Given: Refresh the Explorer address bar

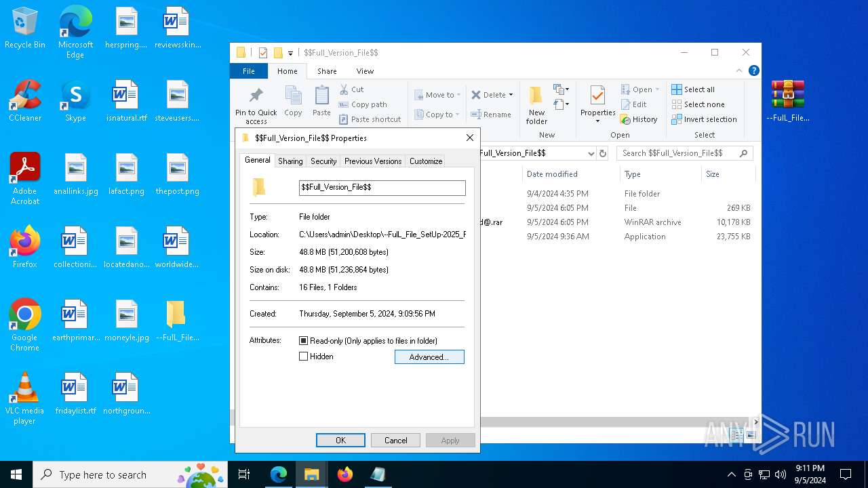Looking at the screenshot, I should point(603,153).
